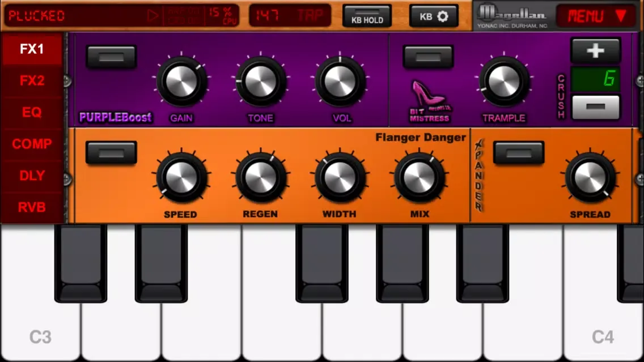Switch to the FX2 tab
This screenshot has height=362, width=644.
point(32,80)
